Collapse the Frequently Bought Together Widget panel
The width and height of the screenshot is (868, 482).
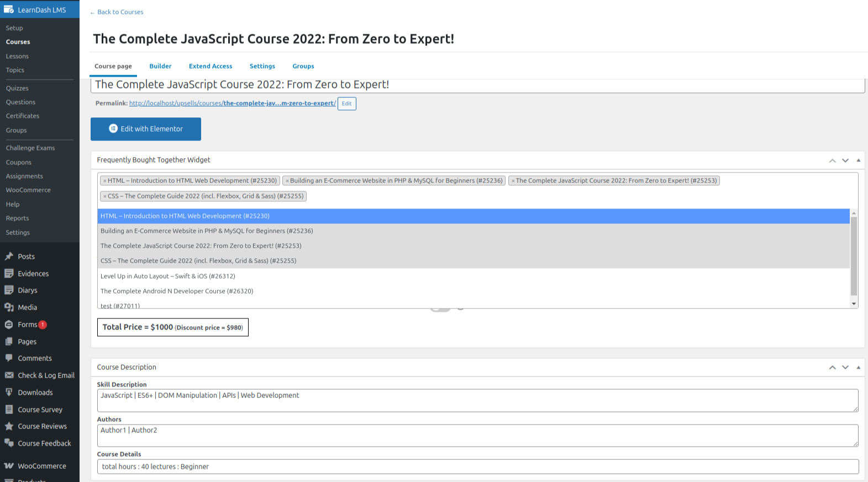(858, 160)
